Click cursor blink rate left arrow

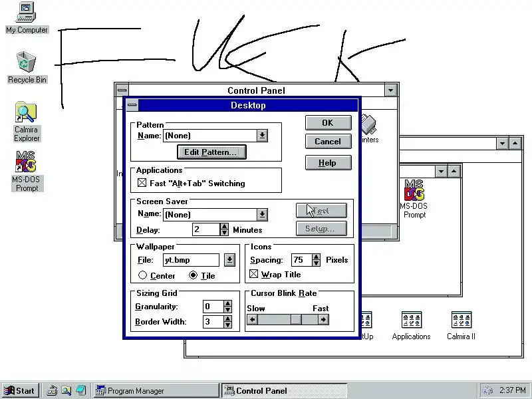click(x=252, y=320)
